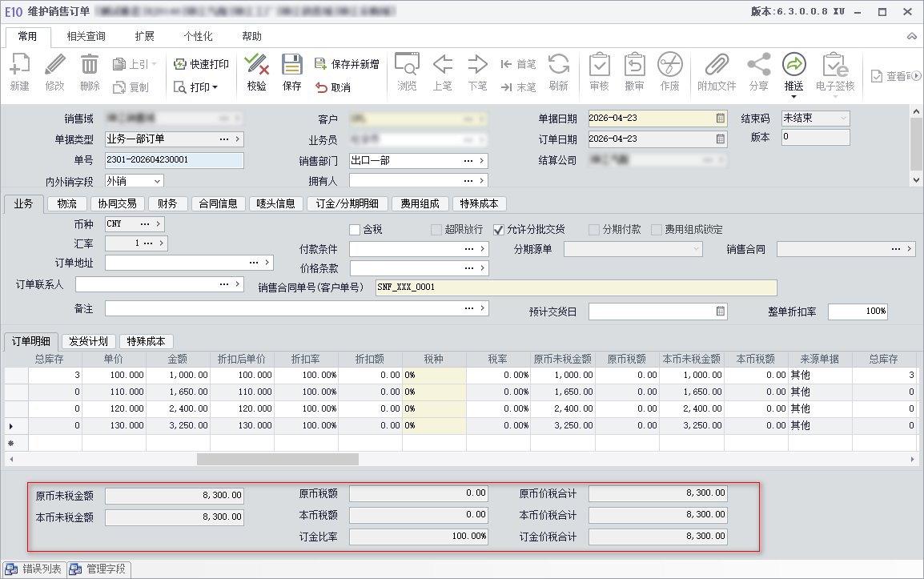Open calendar for 订单日期 field
Screen dimensions: 924x579
point(720,139)
